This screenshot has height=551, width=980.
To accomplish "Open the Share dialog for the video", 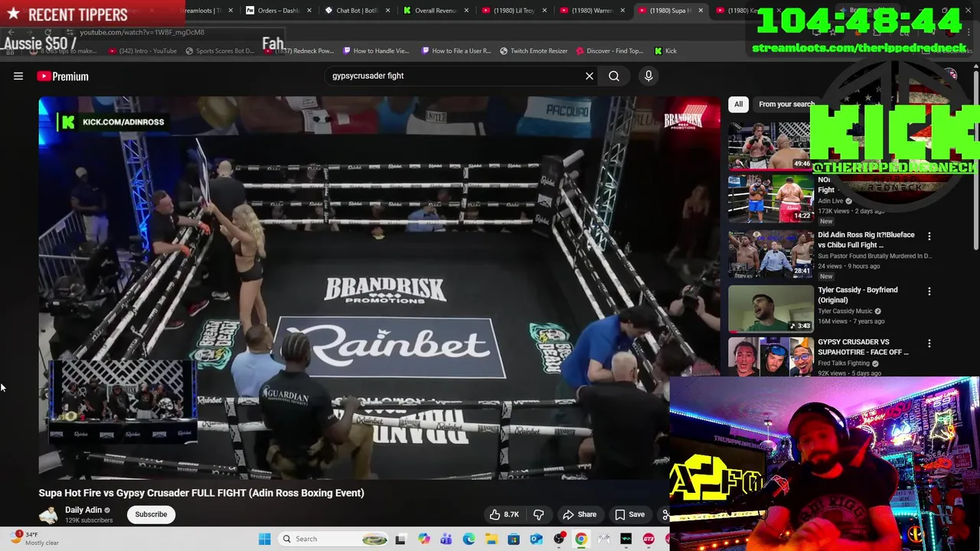I will (x=580, y=514).
